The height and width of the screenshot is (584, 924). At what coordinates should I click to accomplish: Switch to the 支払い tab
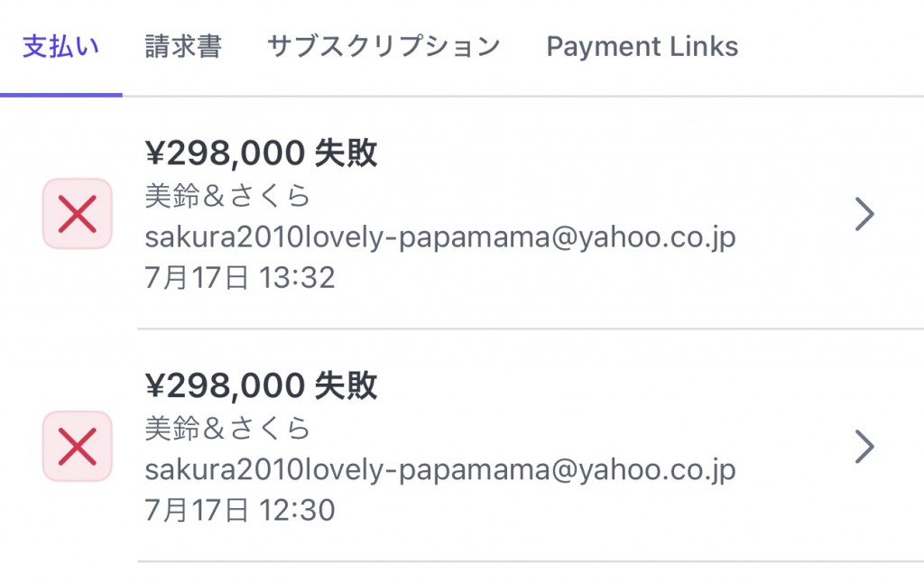pyautogui.click(x=60, y=47)
